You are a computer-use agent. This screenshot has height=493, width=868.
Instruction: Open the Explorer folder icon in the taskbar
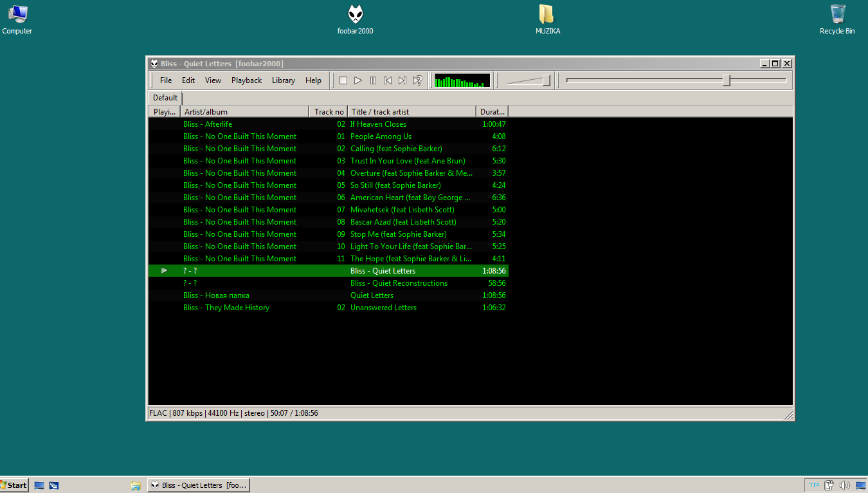[136, 485]
